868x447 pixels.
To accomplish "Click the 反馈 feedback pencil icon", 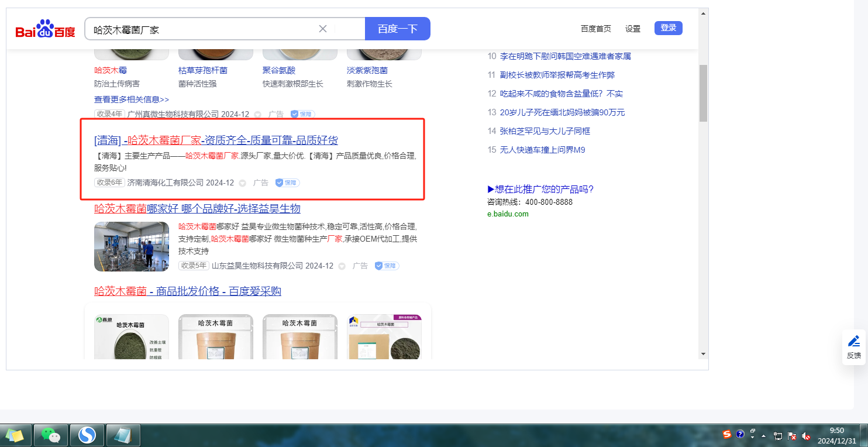I will [x=853, y=341].
